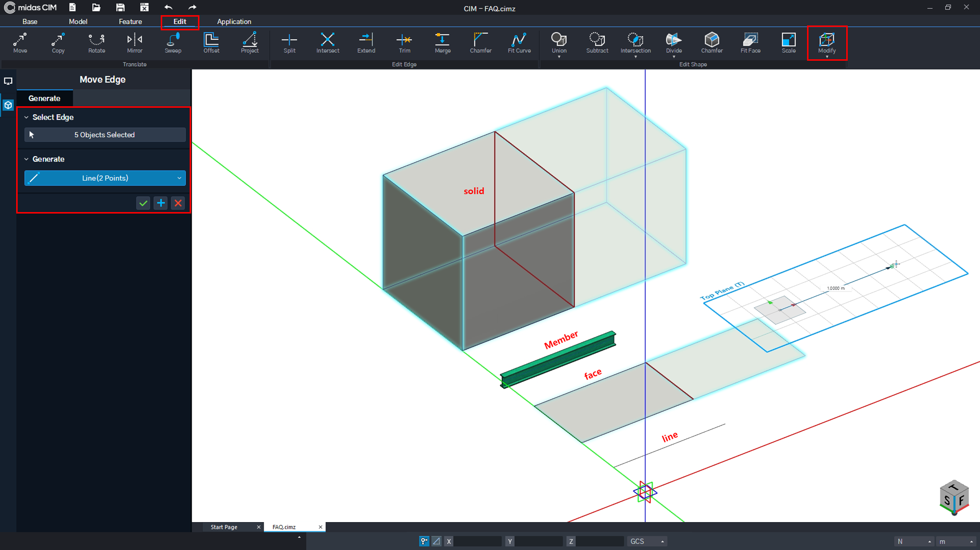Click the S face of view cube
The image size is (980, 550).
[947, 501]
